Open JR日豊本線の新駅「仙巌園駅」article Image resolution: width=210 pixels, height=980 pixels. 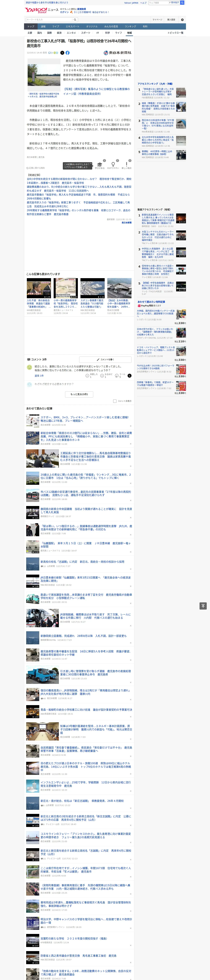(86, 579)
